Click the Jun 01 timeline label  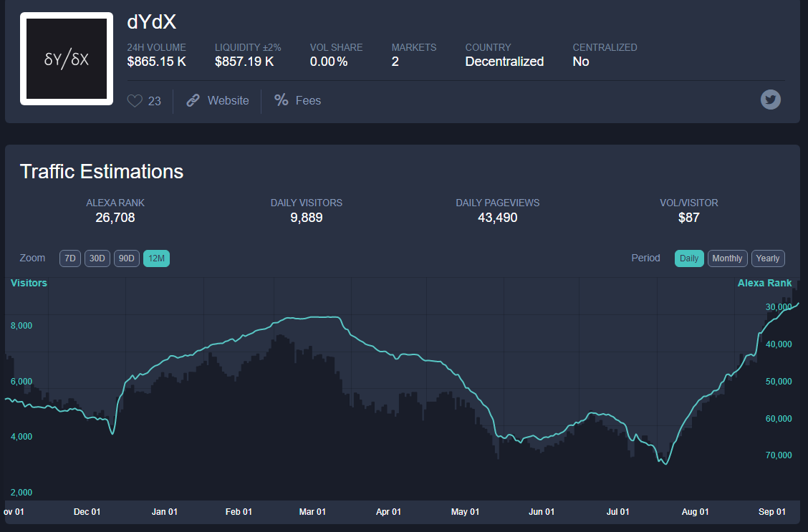(x=542, y=511)
